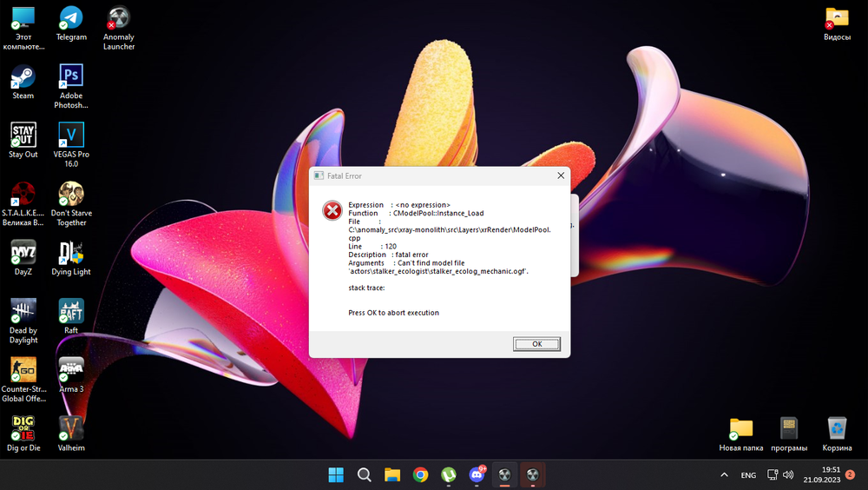Viewport: 868px width, 490px height.
Task: Select the Видосы folder on desktop
Action: click(837, 23)
